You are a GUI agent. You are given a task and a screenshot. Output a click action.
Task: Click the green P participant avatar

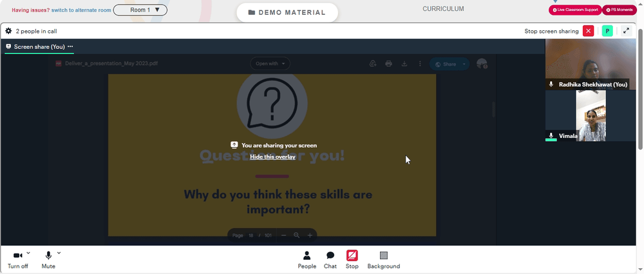click(607, 31)
